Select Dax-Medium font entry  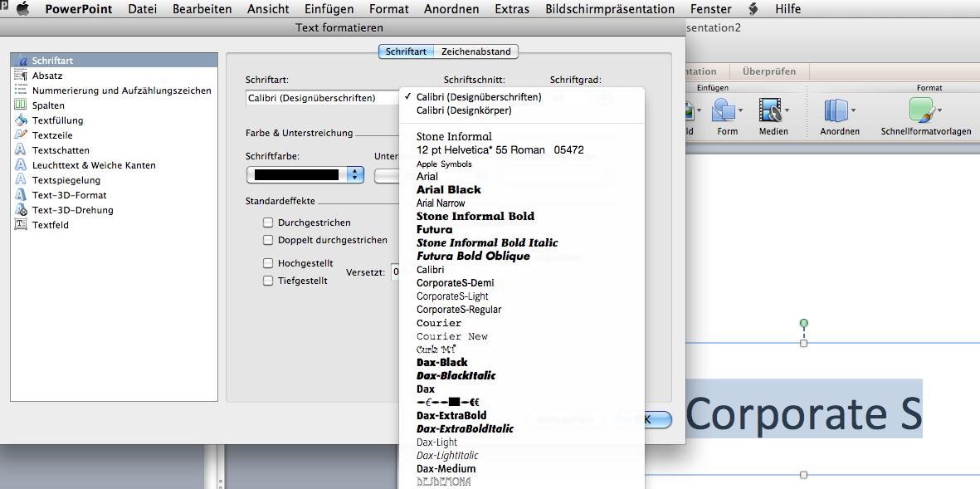coord(446,469)
